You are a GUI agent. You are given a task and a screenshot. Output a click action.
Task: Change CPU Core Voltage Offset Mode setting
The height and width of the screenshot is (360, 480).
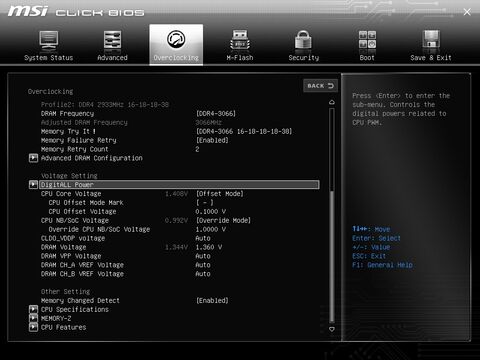point(220,194)
